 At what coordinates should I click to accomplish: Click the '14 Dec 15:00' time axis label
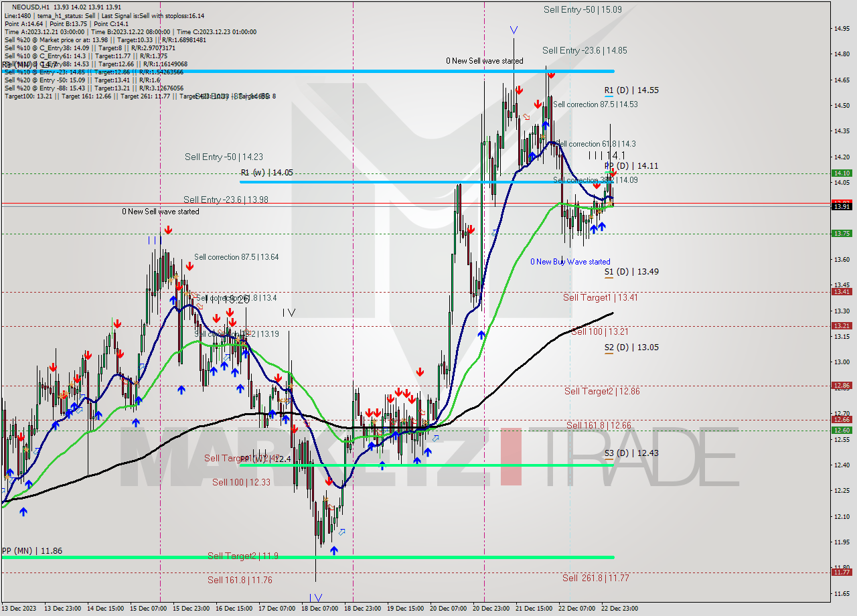coord(105,609)
